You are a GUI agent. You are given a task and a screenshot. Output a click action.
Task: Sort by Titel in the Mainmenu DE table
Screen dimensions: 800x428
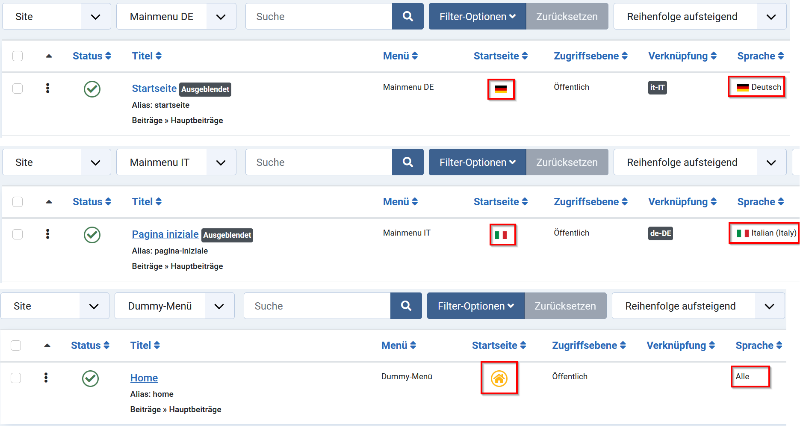[x=147, y=56]
